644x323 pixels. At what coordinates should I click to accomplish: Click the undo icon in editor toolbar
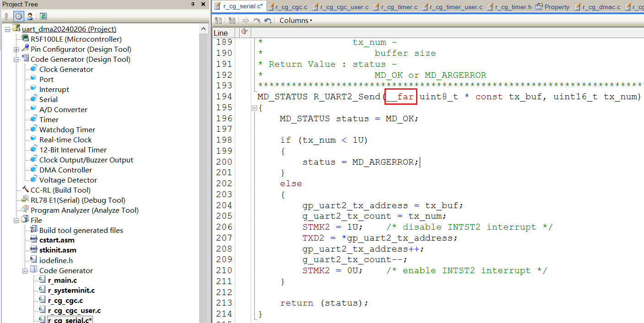(x=268, y=21)
